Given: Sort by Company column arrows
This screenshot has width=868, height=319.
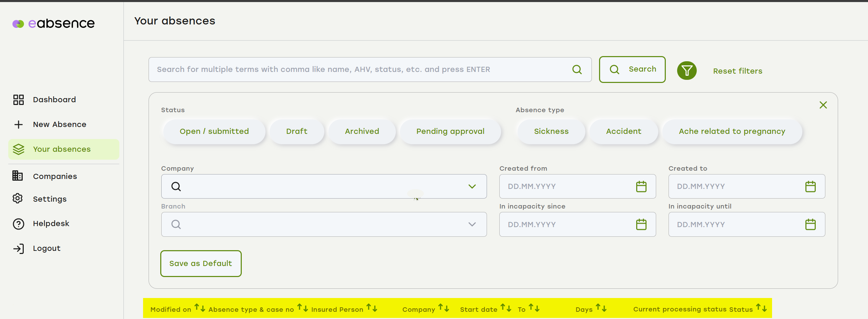Looking at the screenshot, I should (444, 308).
